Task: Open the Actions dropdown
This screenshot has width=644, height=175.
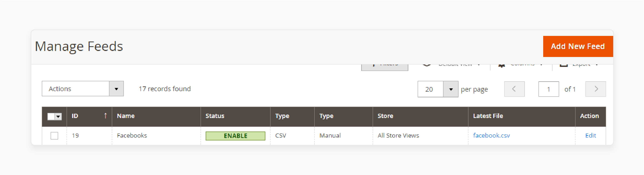Action: pyautogui.click(x=83, y=89)
